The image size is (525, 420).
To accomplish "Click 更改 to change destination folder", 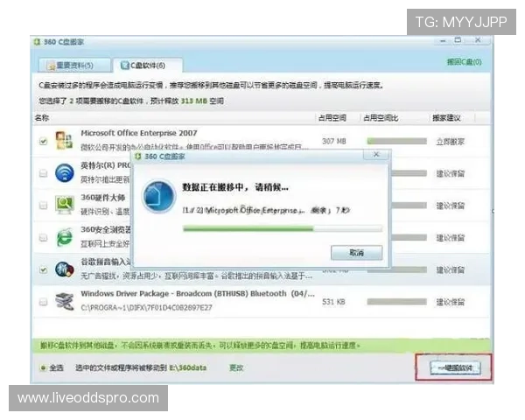I will point(235,367).
